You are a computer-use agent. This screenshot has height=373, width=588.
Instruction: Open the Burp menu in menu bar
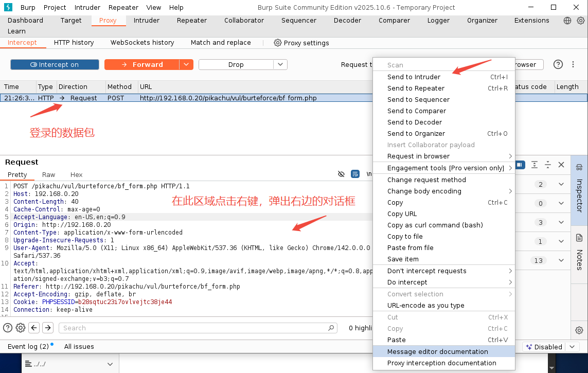[x=28, y=8]
